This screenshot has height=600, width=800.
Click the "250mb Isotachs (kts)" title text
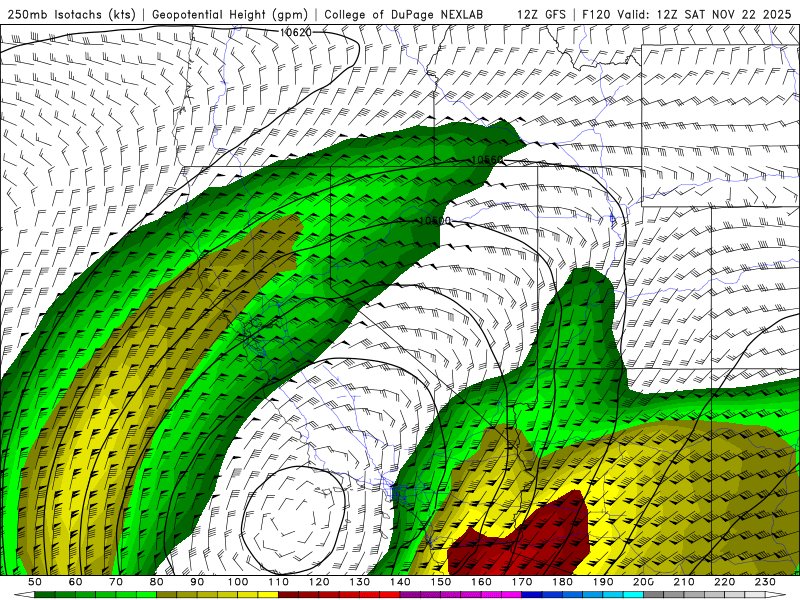pos(71,15)
